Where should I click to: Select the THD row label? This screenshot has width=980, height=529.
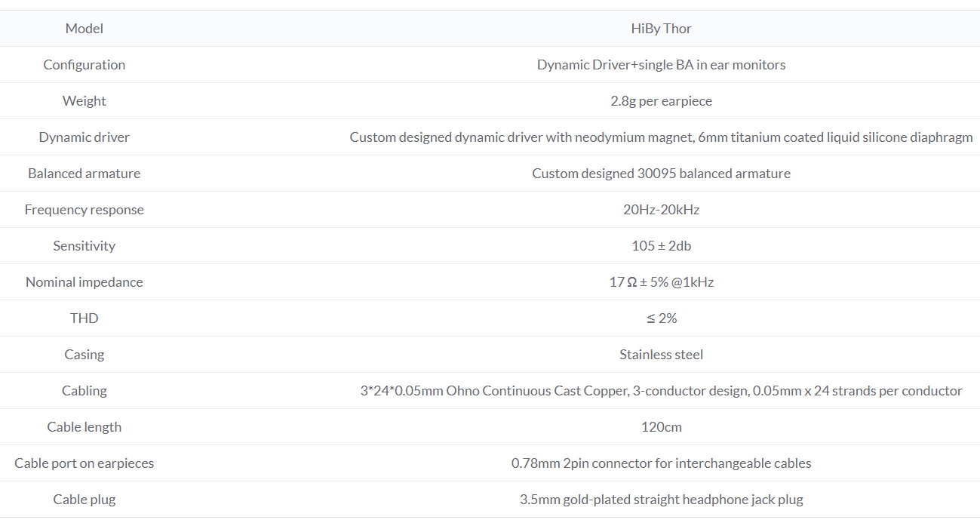tap(84, 318)
